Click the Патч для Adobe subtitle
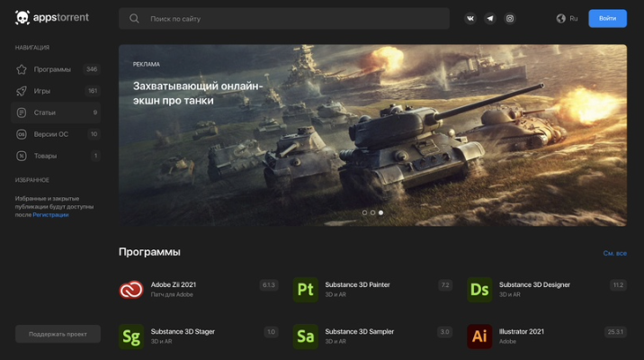 [172, 294]
